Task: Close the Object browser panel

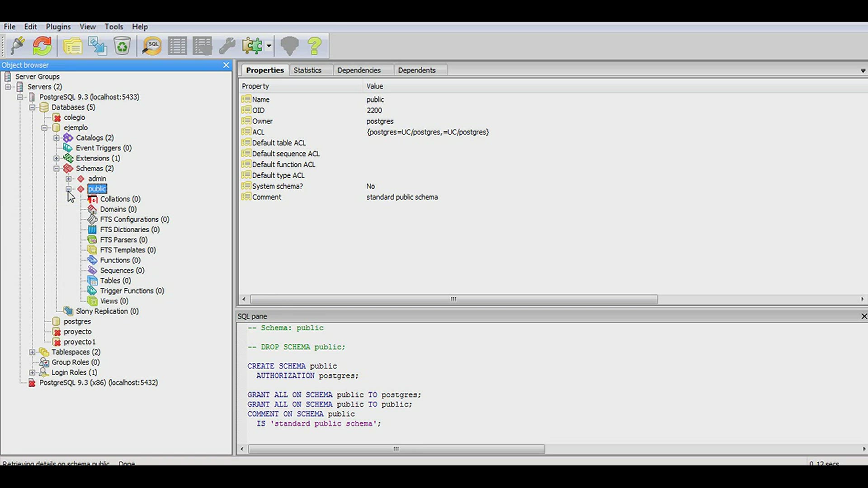Action: (226, 65)
